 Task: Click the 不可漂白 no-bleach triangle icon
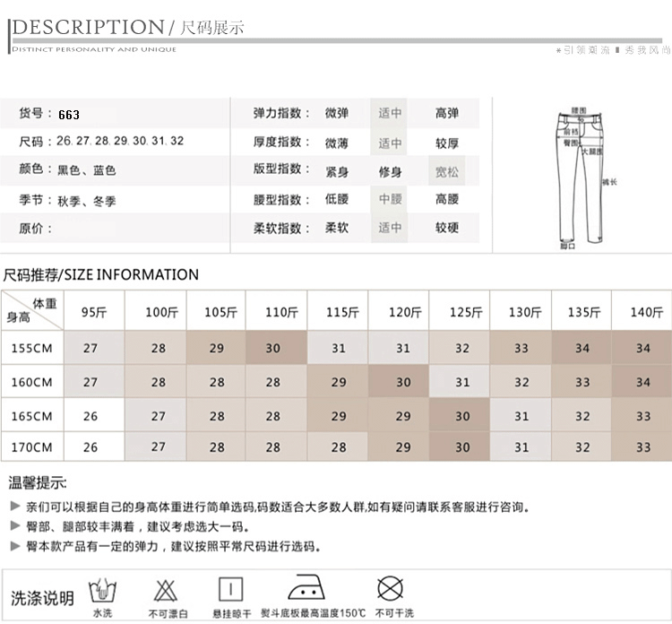166,591
